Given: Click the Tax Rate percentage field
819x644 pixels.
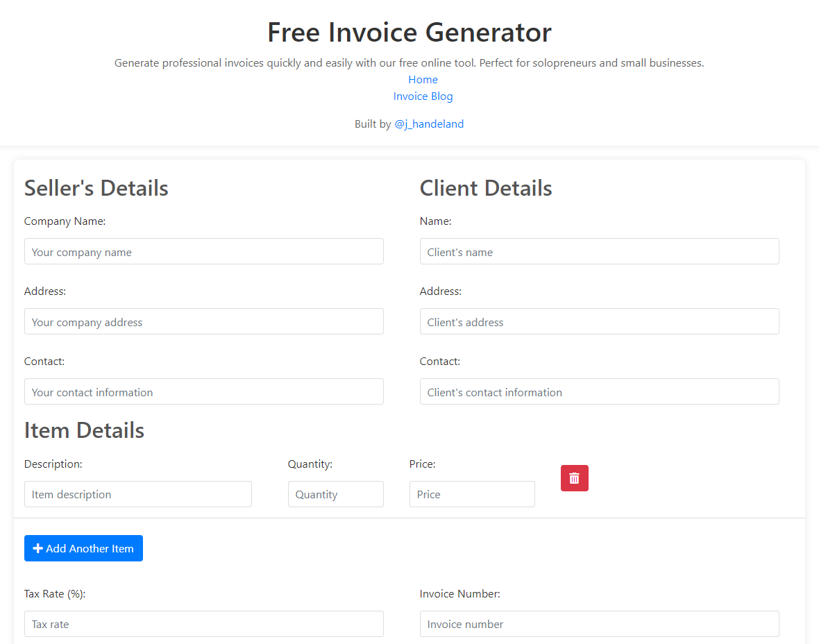Looking at the screenshot, I should (203, 624).
